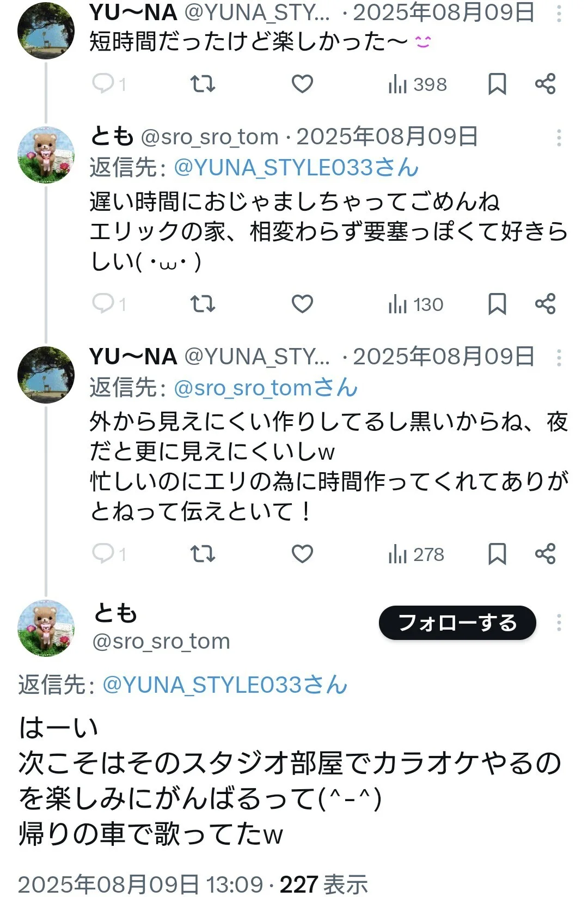
Task: Share the tweet with 130 views
Action: [545, 304]
